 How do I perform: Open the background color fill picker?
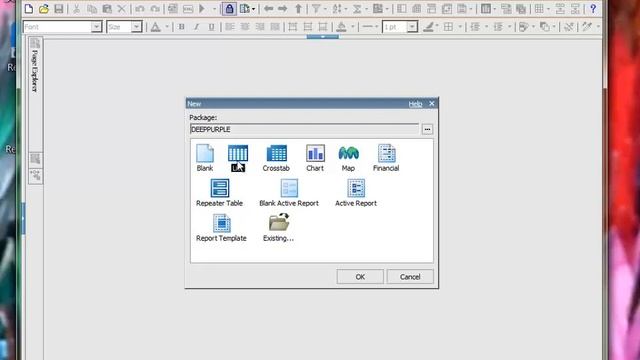341,27
